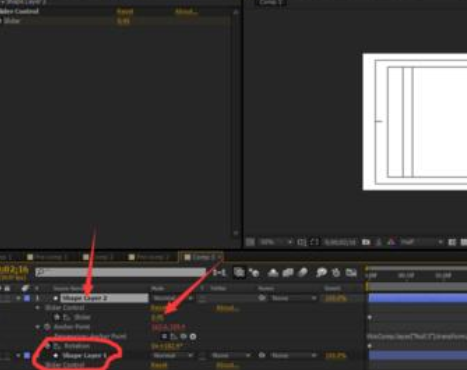This screenshot has width=467, height=370.
Task: Click Shape Layer 2 label color square
Action: point(27,298)
